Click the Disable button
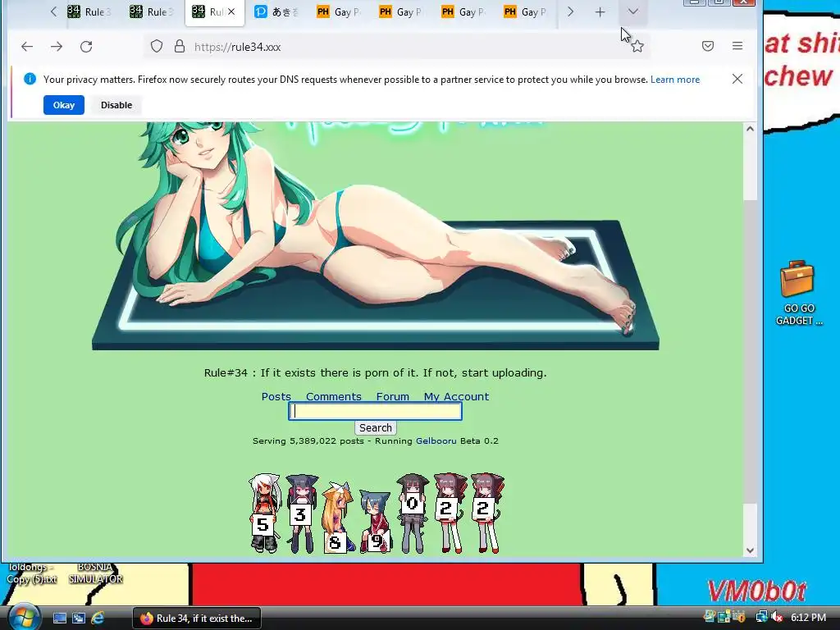 pyautogui.click(x=116, y=105)
